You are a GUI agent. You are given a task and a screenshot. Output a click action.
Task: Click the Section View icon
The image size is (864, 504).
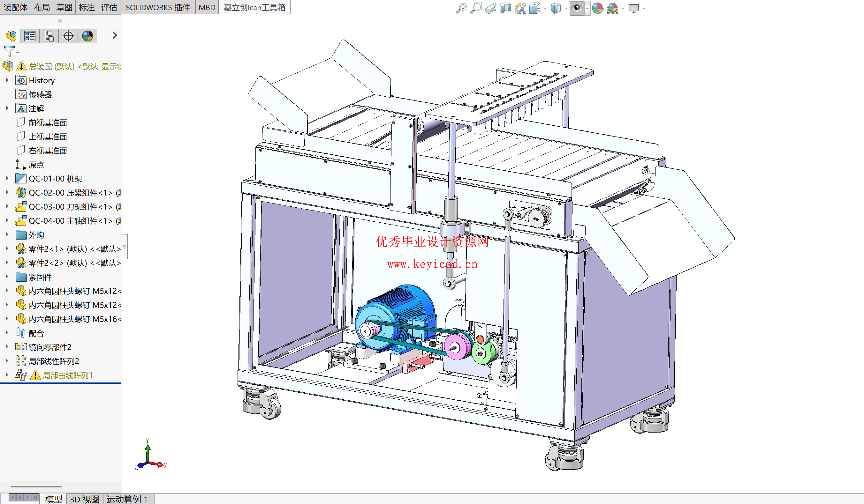505,8
